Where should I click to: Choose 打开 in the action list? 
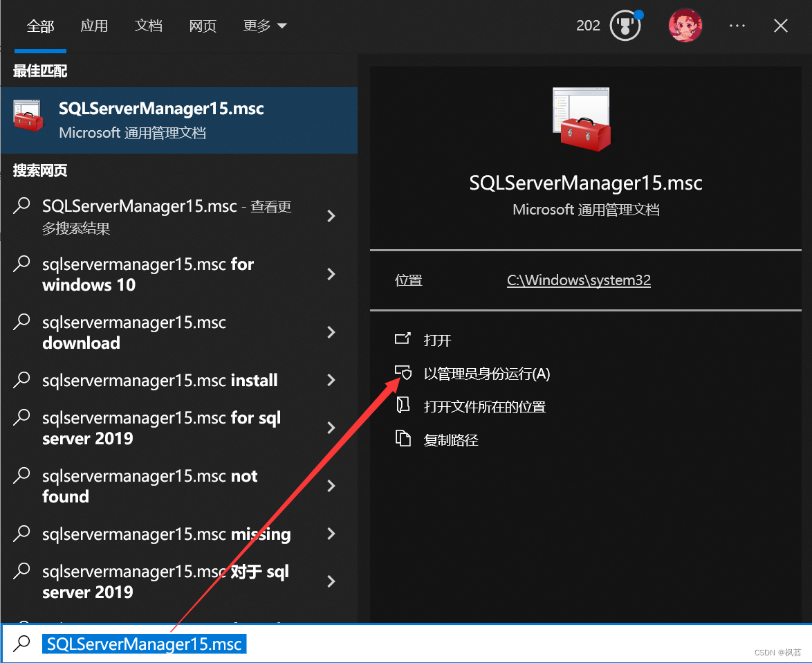pyautogui.click(x=438, y=340)
